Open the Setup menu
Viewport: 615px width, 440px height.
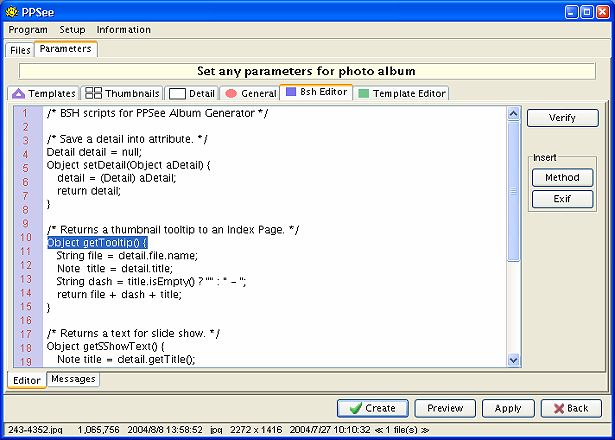72,30
